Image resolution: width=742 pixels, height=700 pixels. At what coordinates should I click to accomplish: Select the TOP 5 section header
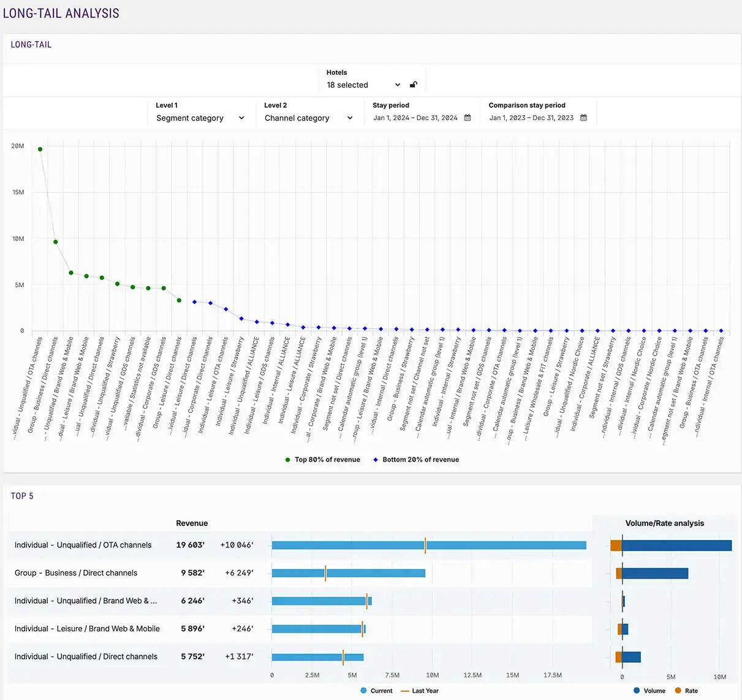(23, 496)
